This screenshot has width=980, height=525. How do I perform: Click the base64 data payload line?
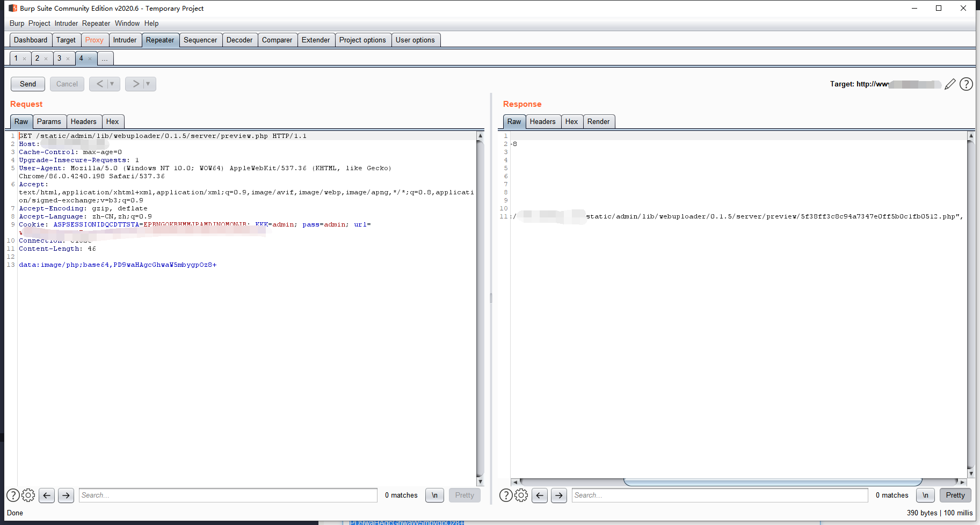[118, 265]
